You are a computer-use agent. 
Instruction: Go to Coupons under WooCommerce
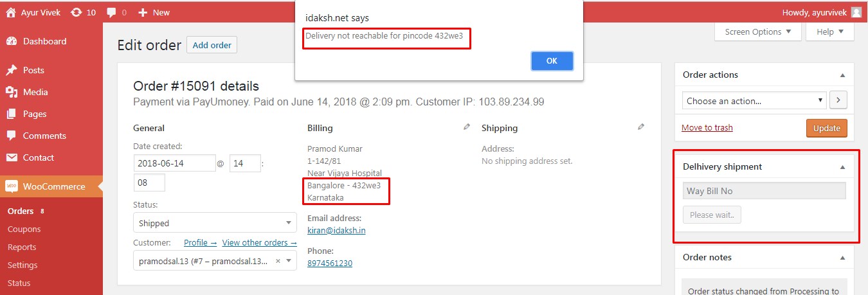(x=24, y=229)
